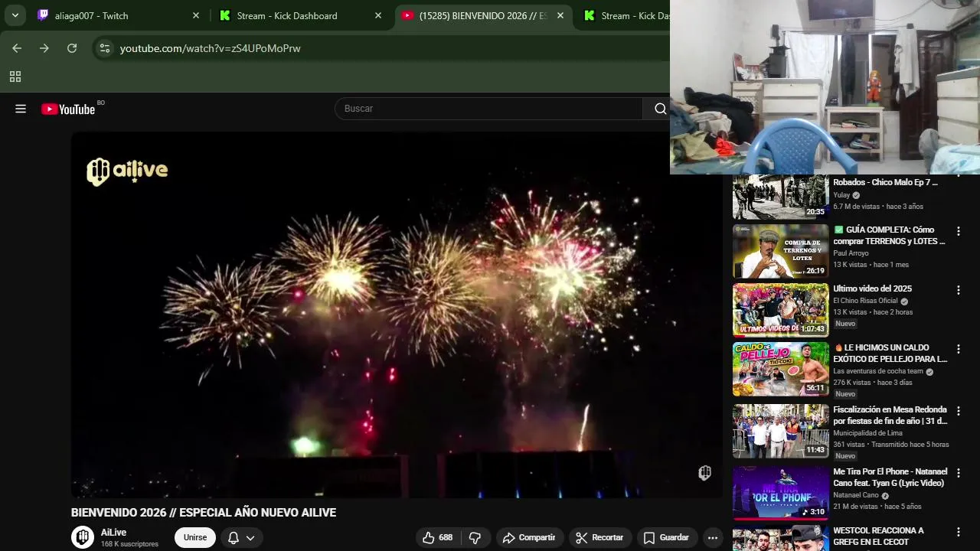Close the first Kick Dashboard tab
980x551 pixels.
(377, 15)
